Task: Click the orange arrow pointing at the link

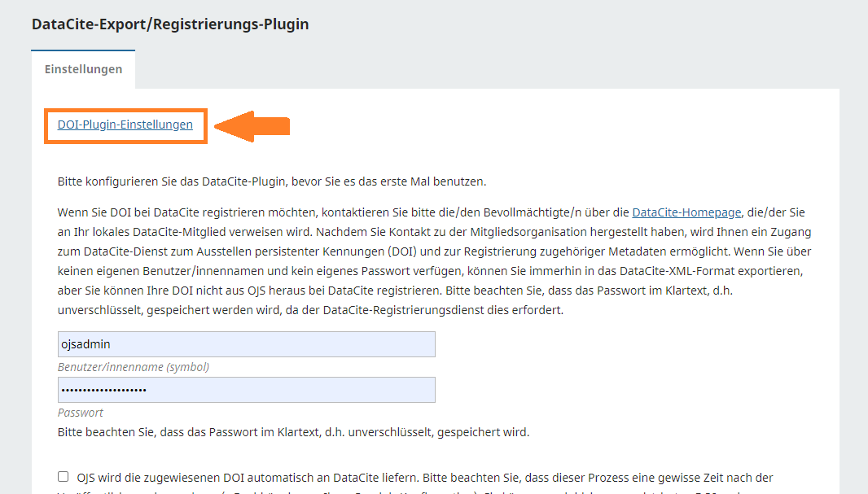Action: click(252, 126)
